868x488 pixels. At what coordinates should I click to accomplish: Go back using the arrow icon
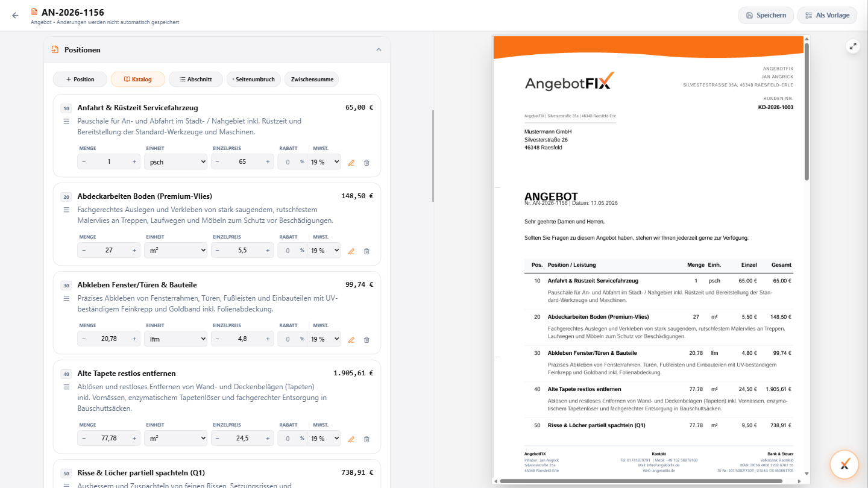[x=16, y=16]
